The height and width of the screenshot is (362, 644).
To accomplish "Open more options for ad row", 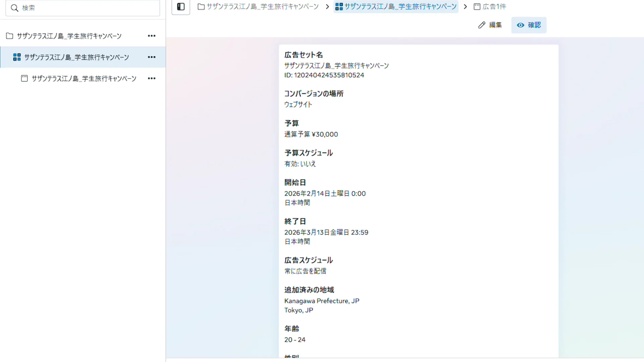I will pyautogui.click(x=152, y=78).
